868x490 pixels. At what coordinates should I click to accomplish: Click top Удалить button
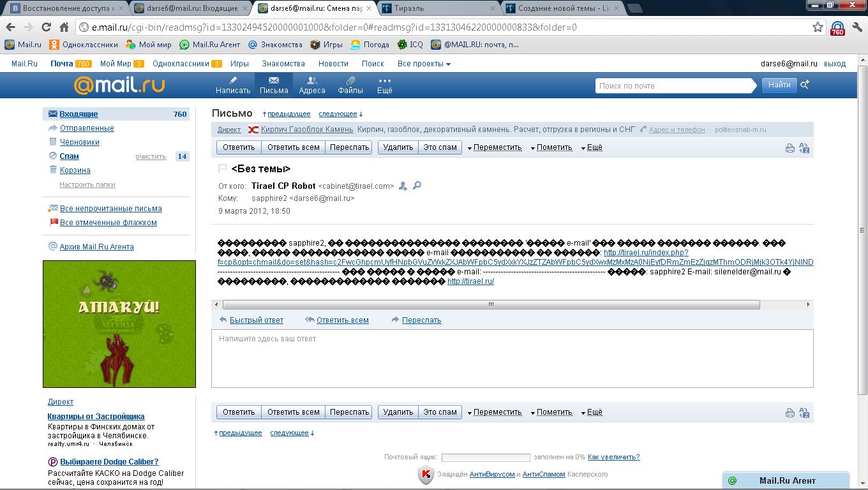click(398, 147)
